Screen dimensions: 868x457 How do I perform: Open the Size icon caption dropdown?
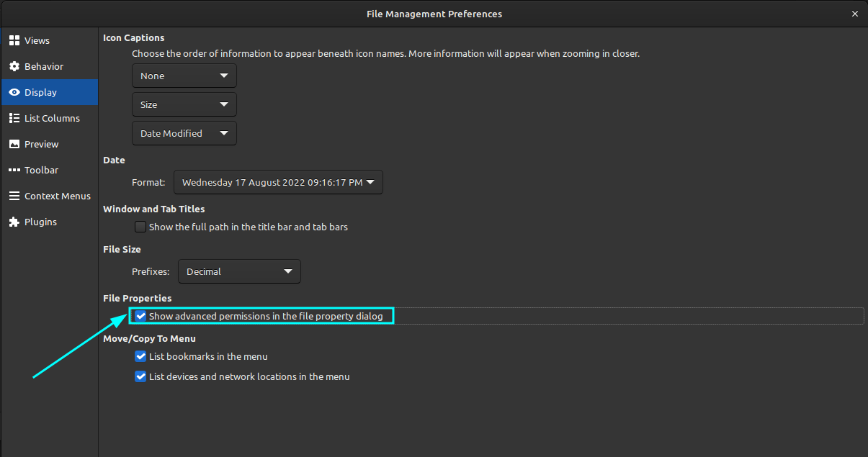184,104
